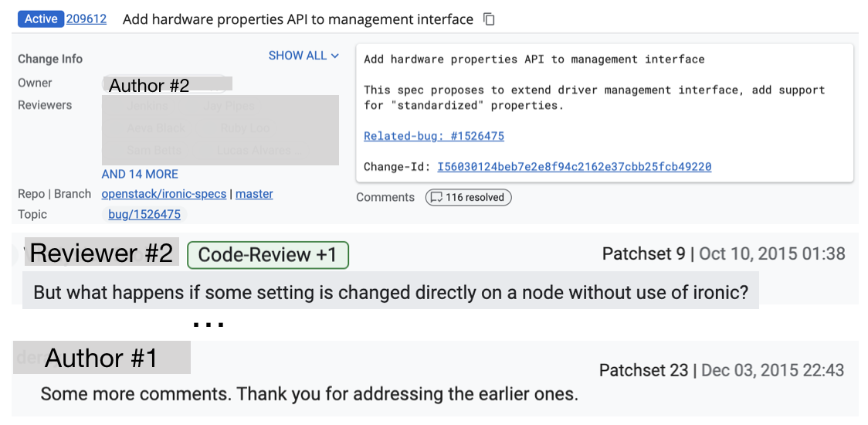
Task: Open the master branch link
Action: [254, 194]
